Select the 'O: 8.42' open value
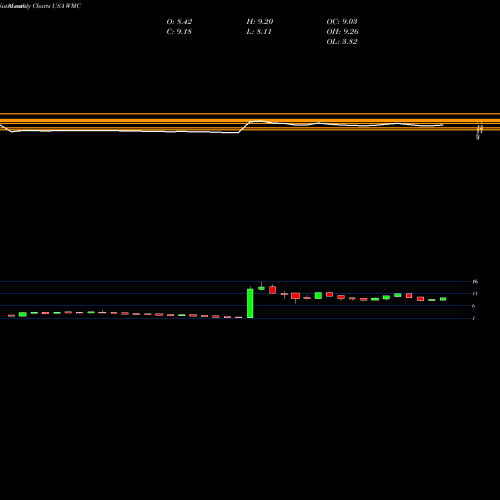 coord(179,22)
